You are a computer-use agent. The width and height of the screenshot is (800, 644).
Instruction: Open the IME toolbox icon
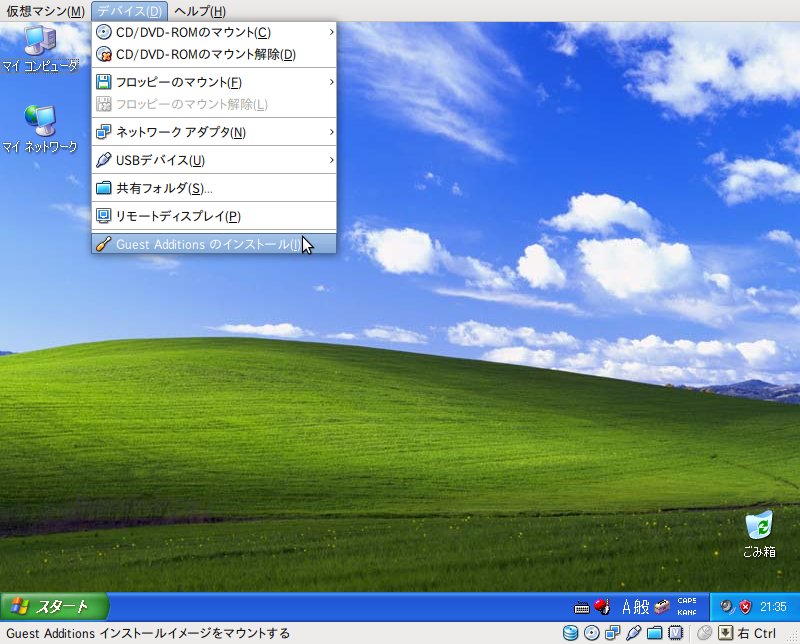[662, 606]
